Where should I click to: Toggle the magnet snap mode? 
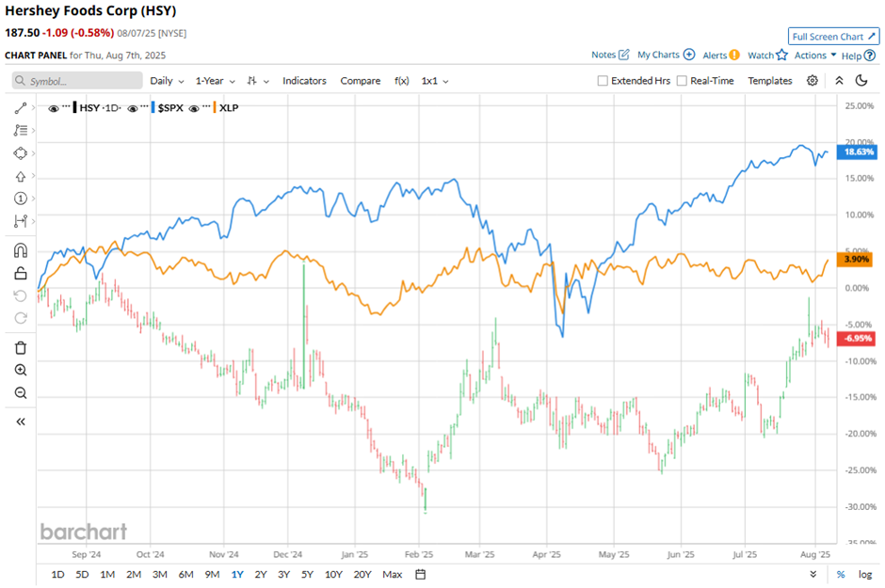(x=21, y=250)
